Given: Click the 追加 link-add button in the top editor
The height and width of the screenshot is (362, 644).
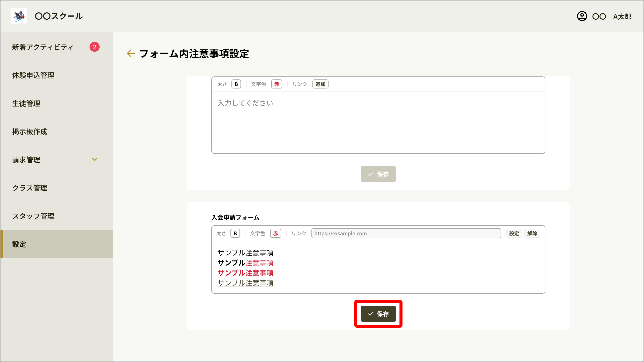Looking at the screenshot, I should 320,84.
